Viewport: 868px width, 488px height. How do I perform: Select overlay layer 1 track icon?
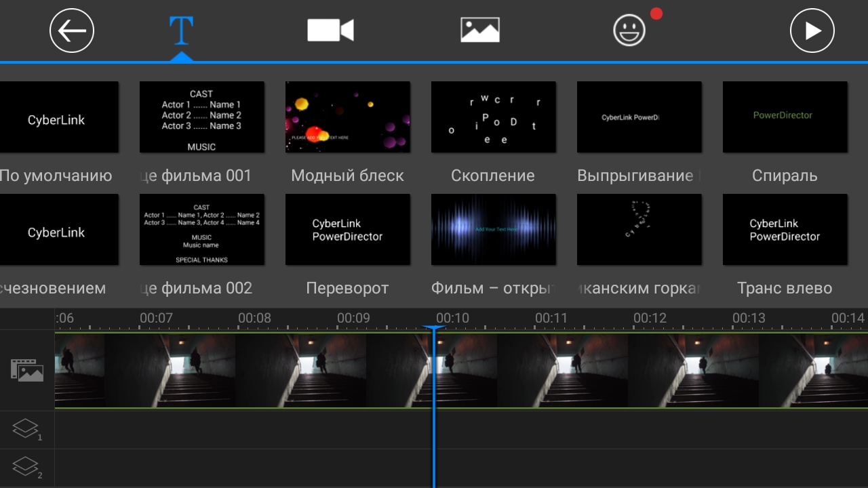coord(26,430)
